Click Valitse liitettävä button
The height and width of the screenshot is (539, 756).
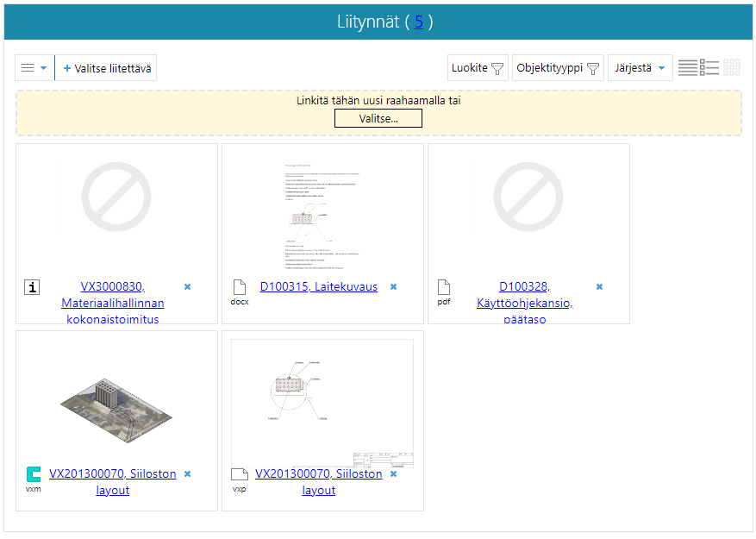[x=107, y=67]
